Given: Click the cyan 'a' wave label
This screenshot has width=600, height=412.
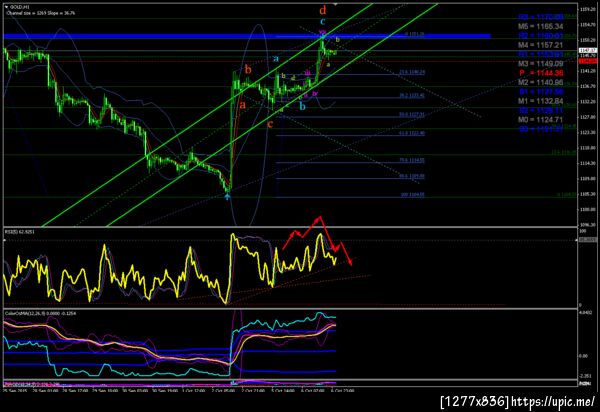Looking at the screenshot, I should (x=276, y=59).
